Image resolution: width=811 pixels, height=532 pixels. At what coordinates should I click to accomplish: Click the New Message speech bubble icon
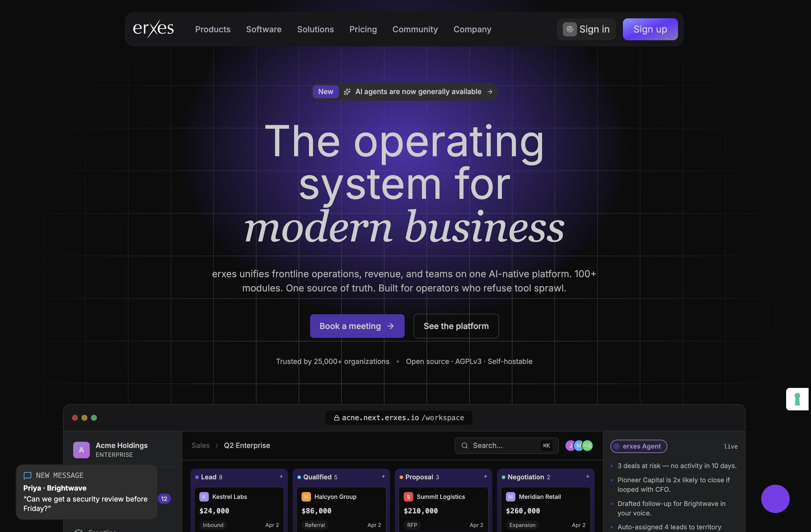pos(27,475)
